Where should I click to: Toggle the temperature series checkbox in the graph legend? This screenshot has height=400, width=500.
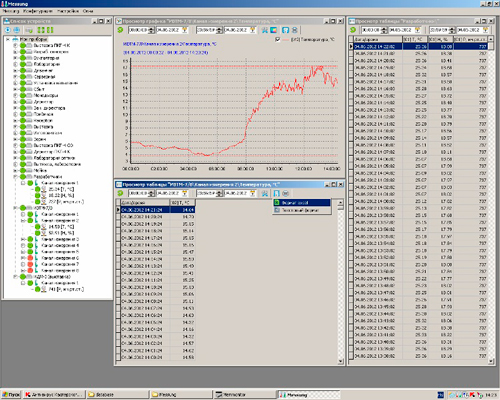(x=278, y=40)
